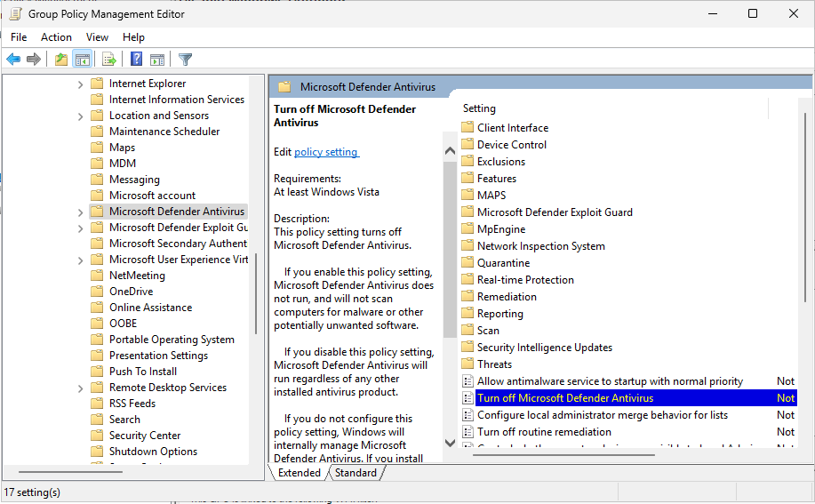Click policy icon for Turn off routine remediation
Viewport: 815px width, 504px height.
[x=467, y=432]
